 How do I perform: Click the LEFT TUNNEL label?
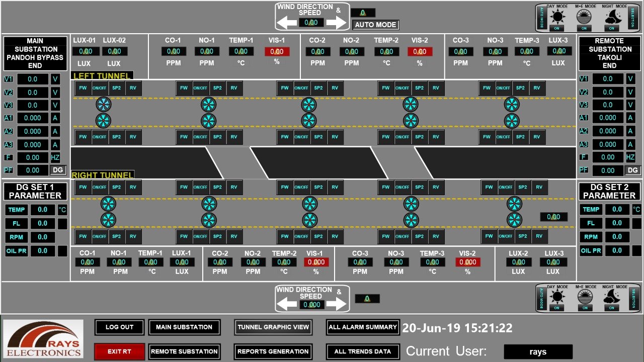coord(103,76)
